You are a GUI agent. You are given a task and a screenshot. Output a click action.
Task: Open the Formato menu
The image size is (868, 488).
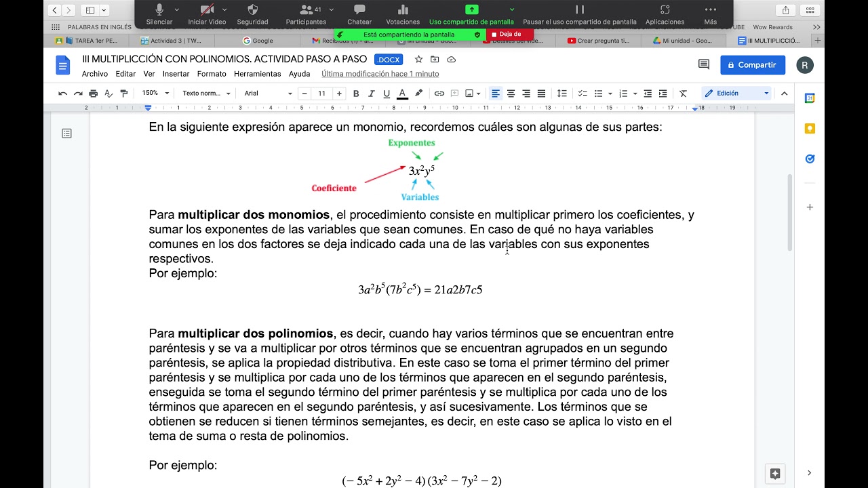(x=212, y=74)
